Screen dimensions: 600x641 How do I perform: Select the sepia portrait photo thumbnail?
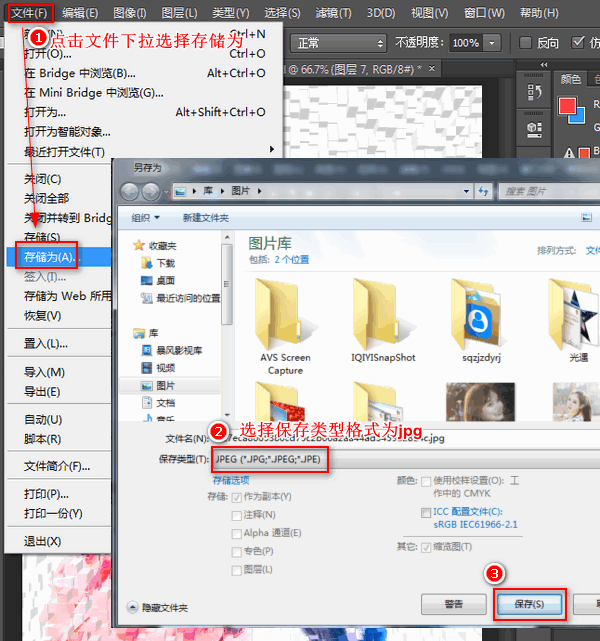480,402
